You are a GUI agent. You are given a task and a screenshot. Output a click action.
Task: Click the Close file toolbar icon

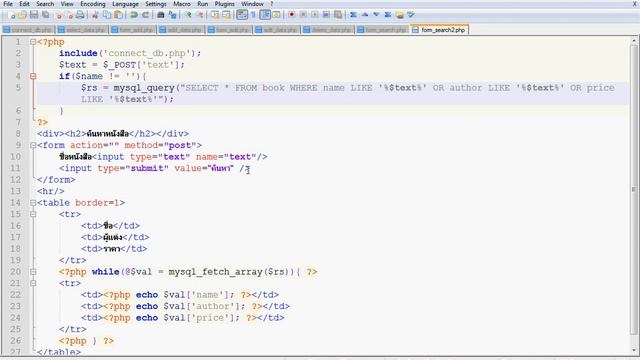[x=58, y=15]
